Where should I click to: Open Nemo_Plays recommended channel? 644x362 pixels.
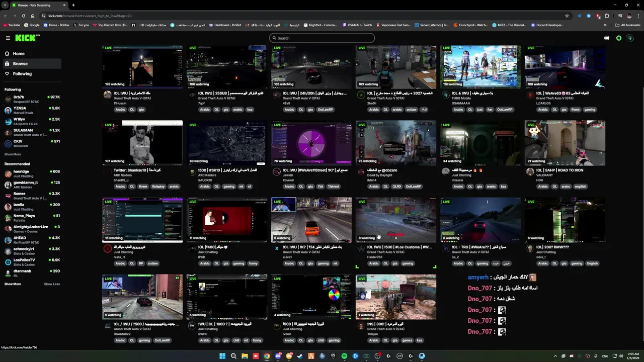pos(31,218)
